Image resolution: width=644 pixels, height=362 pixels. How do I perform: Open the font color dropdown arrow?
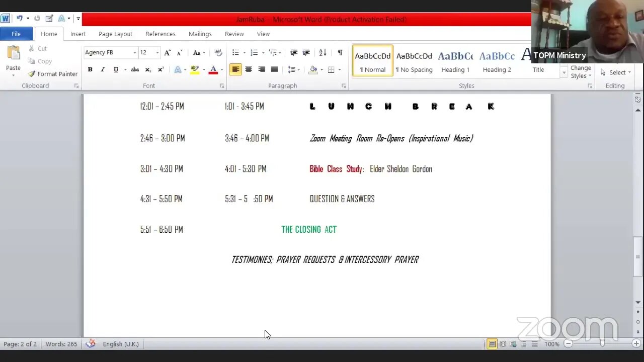pos(222,70)
